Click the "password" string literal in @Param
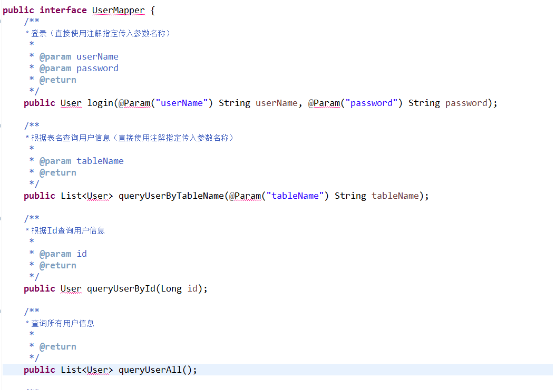 pyautogui.click(x=371, y=103)
